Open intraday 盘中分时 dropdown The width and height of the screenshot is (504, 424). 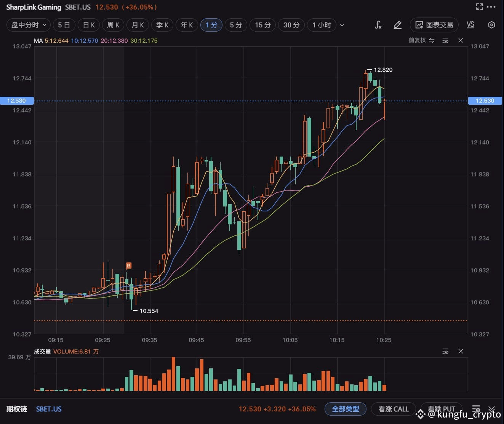click(29, 25)
